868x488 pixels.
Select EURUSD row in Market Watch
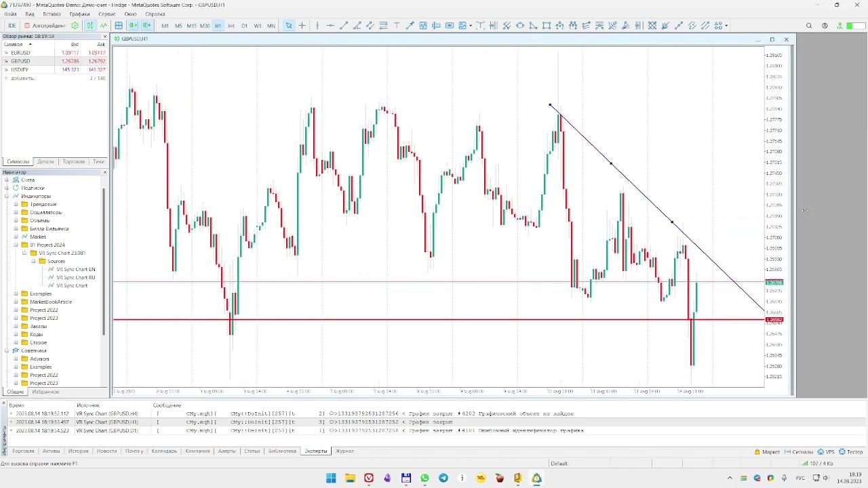point(54,53)
